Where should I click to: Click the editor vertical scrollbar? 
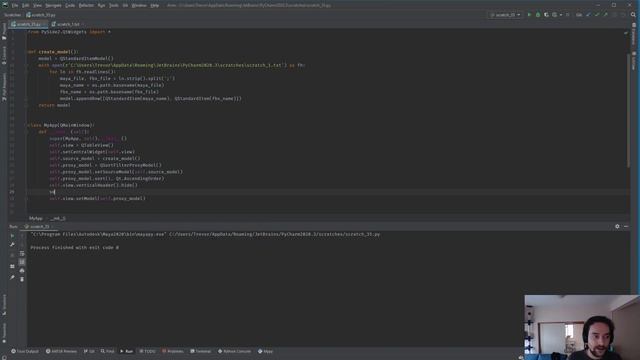tap(629, 110)
